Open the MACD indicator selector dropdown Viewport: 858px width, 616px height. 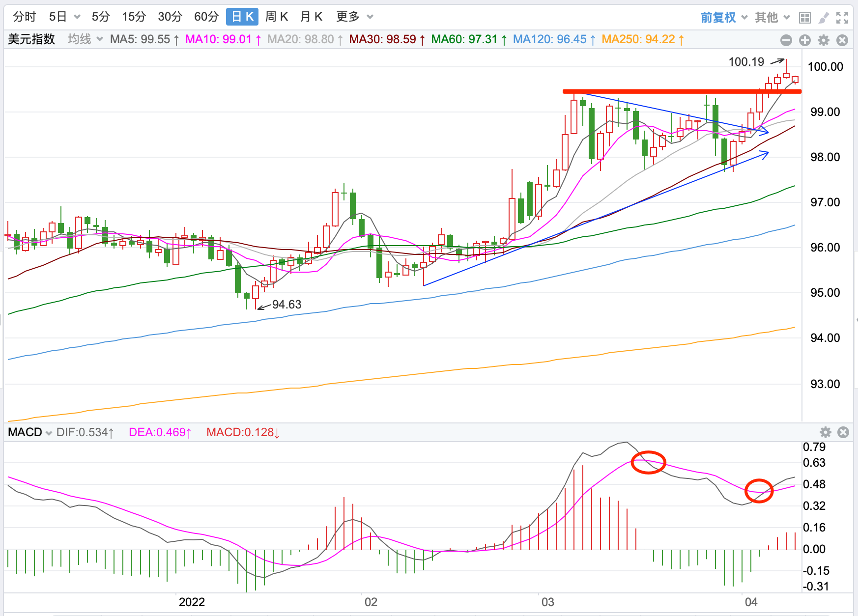[30, 432]
